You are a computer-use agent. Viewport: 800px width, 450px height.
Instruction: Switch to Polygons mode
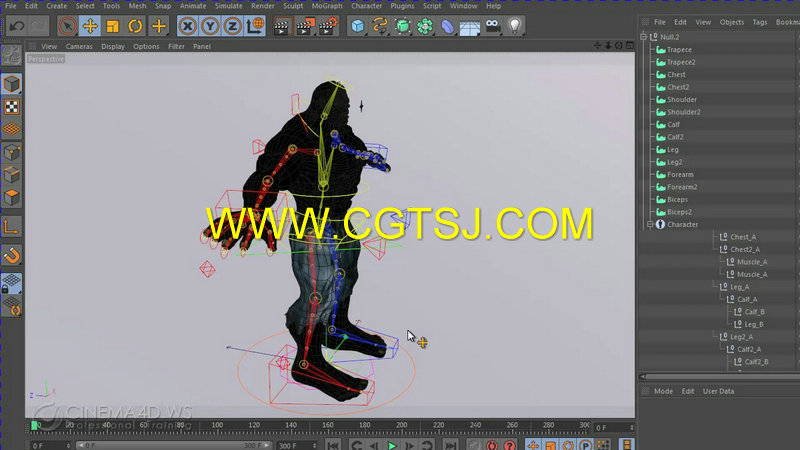(11, 197)
